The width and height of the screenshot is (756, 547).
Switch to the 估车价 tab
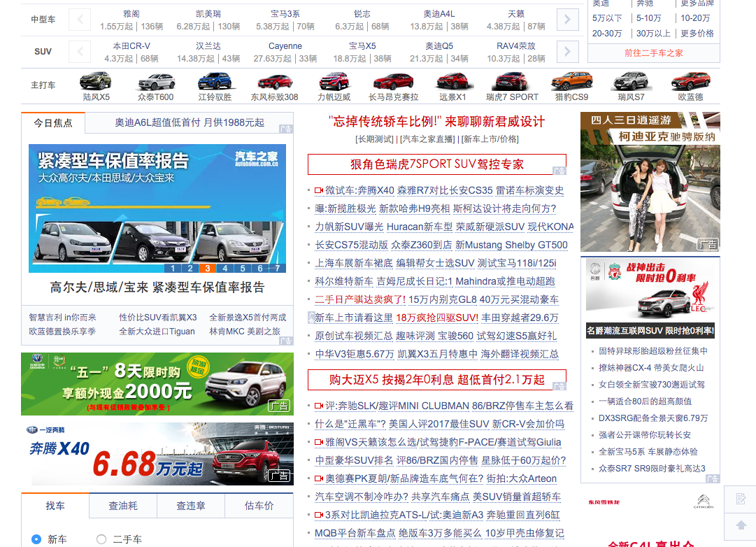(259, 506)
